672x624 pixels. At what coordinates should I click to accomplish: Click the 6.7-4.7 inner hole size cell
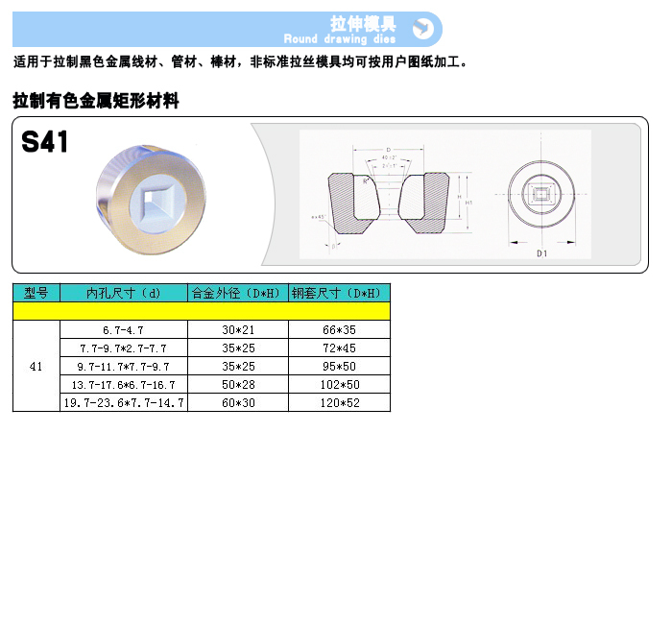pyautogui.click(x=123, y=329)
